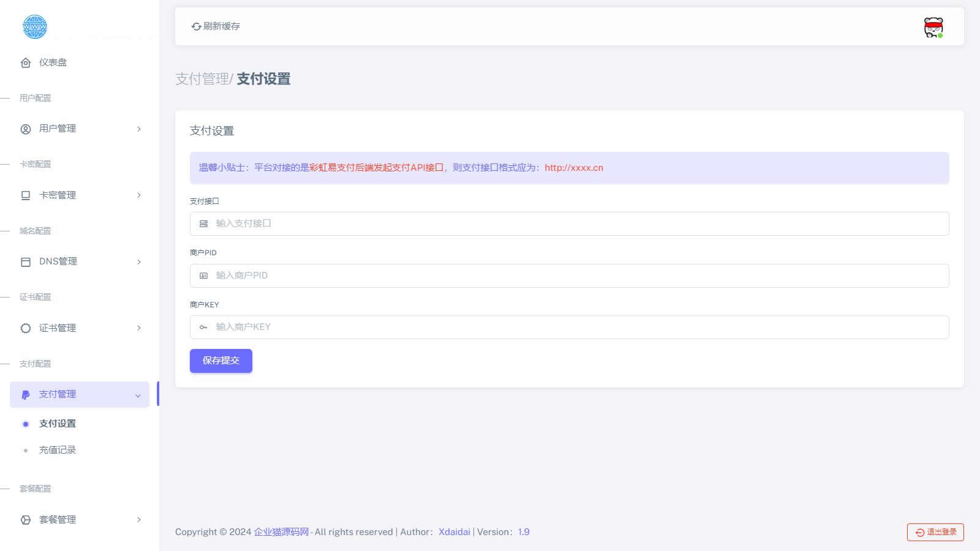Expand the DNS管理 menu chevron
Screen dimensions: 980x551
[x=138, y=261]
